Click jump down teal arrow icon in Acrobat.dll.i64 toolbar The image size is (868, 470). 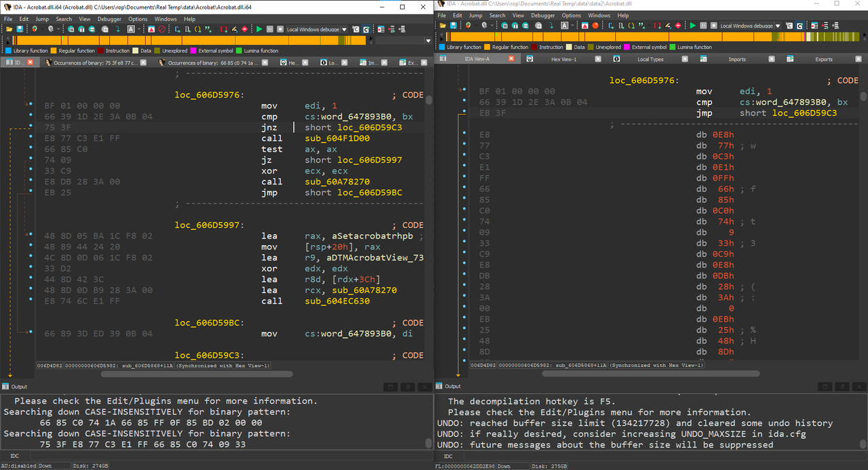click(x=117, y=29)
